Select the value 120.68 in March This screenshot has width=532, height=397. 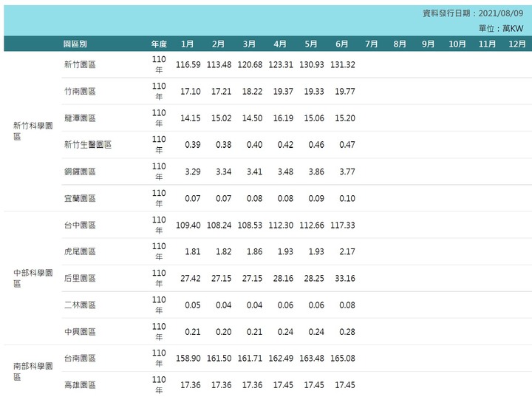250,64
